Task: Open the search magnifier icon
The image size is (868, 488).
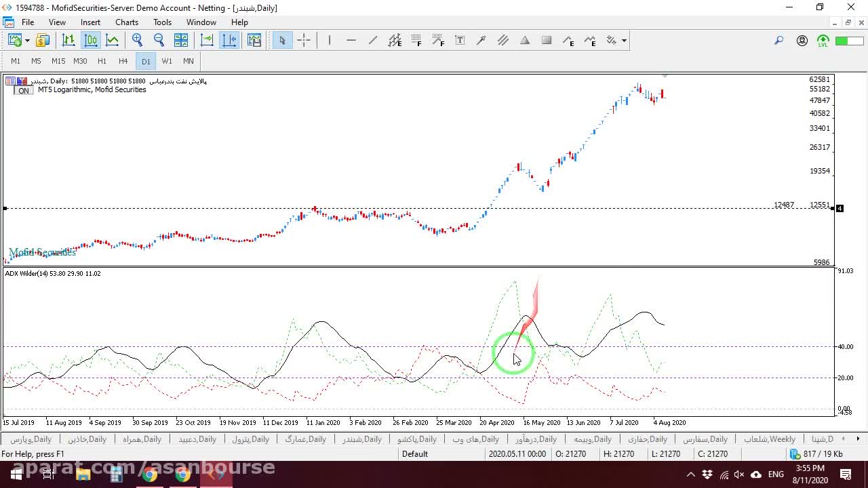Action: pos(779,41)
